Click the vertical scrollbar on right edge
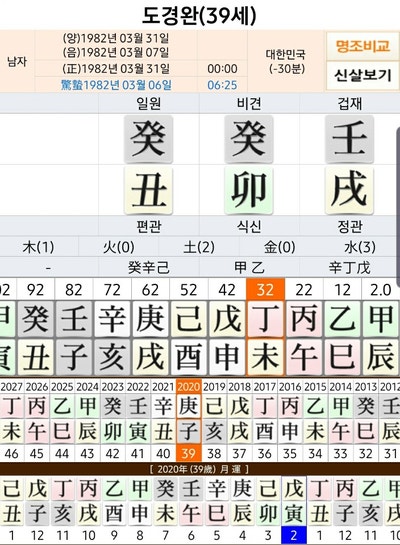 tap(398, 203)
